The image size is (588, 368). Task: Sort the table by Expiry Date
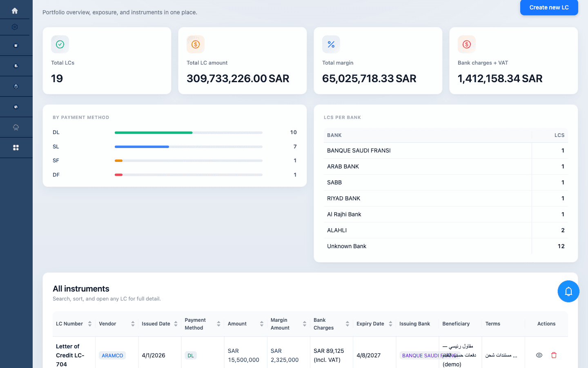click(390, 323)
